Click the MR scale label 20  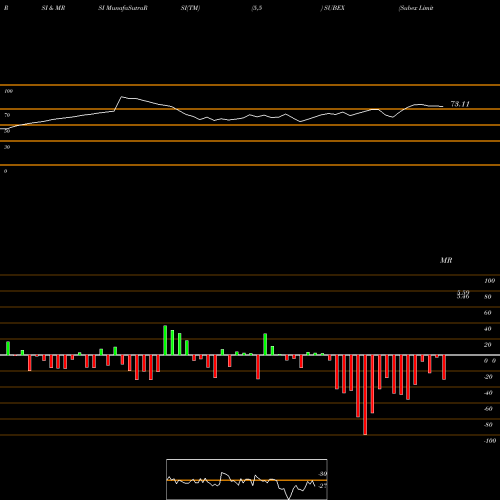488,345
